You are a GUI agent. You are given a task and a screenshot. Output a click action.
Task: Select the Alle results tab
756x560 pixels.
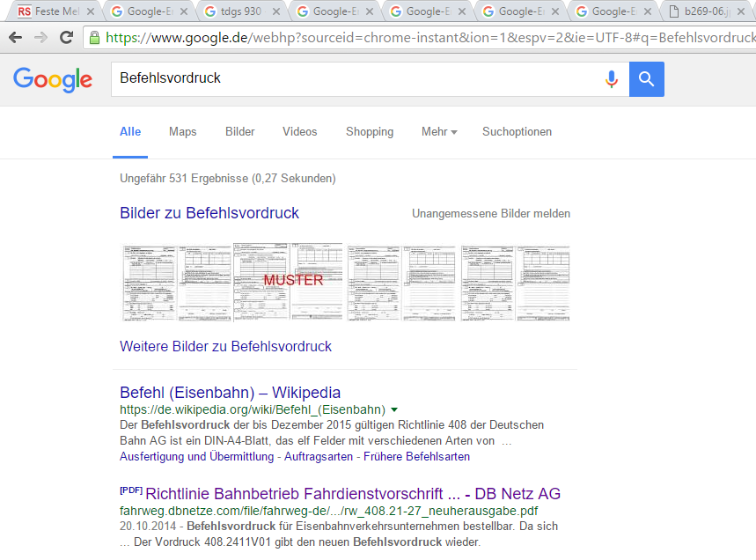click(x=130, y=132)
